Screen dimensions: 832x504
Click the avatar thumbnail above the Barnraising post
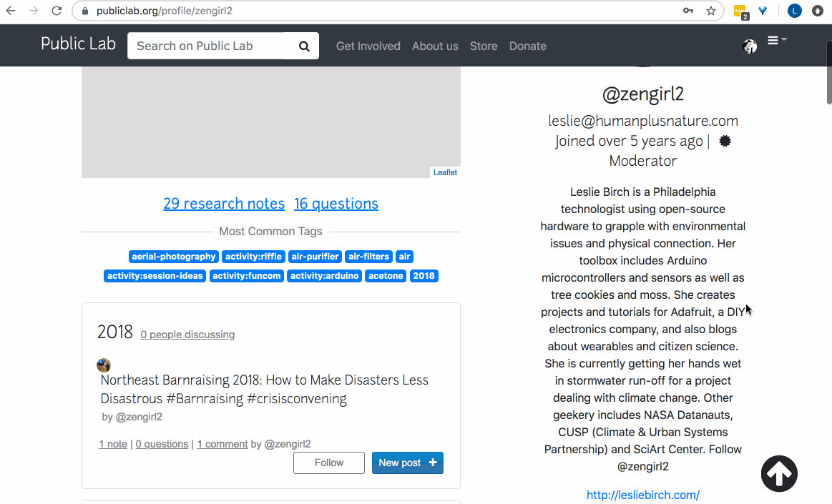104,365
